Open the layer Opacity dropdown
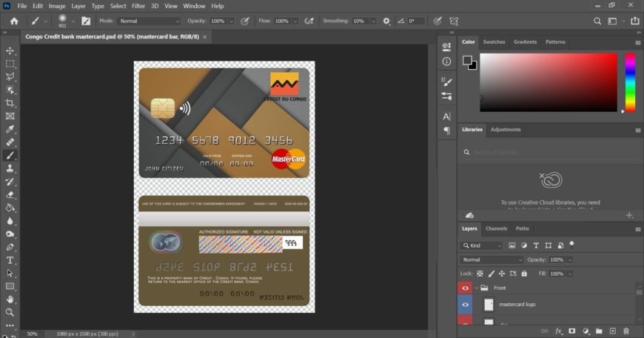This screenshot has width=644, height=338. coord(570,260)
